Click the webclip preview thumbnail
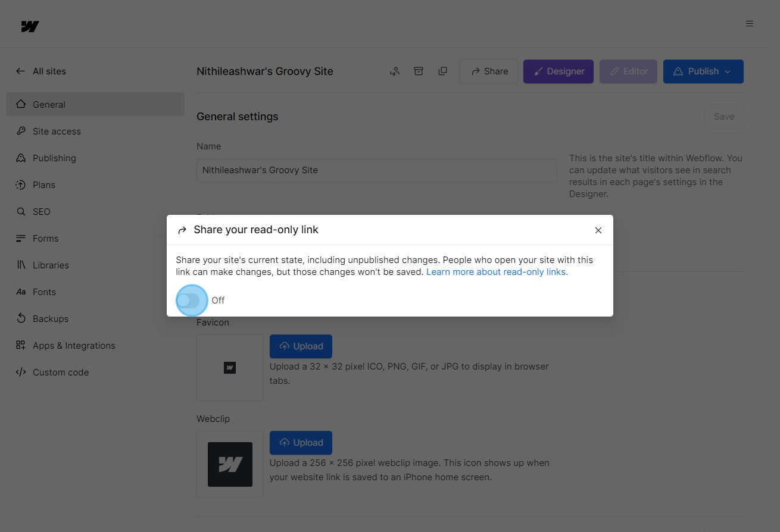 tap(230, 464)
